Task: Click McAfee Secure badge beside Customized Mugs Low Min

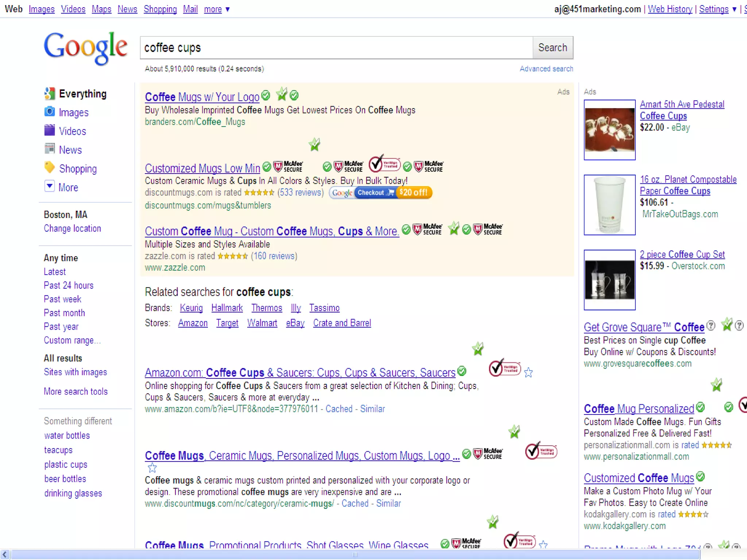Action: point(288,167)
